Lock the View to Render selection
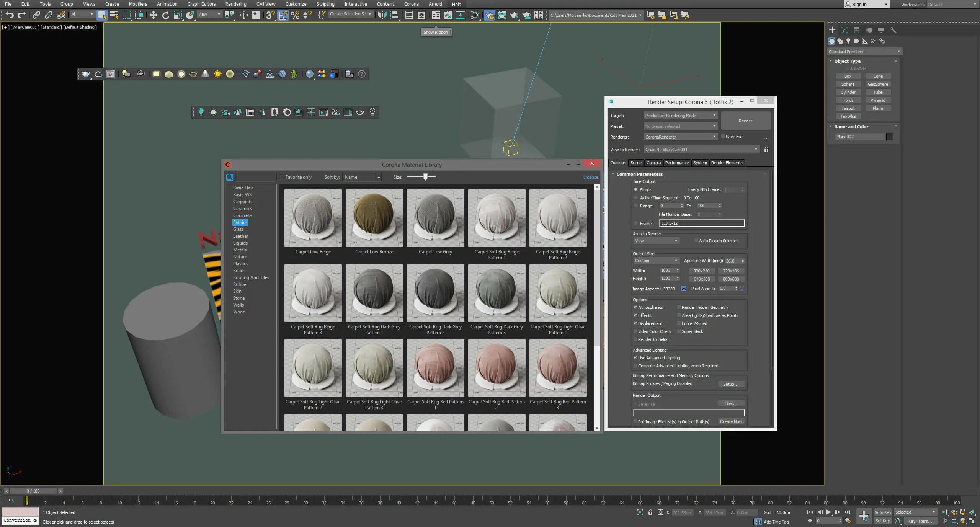The width and height of the screenshot is (980, 527). coord(766,150)
